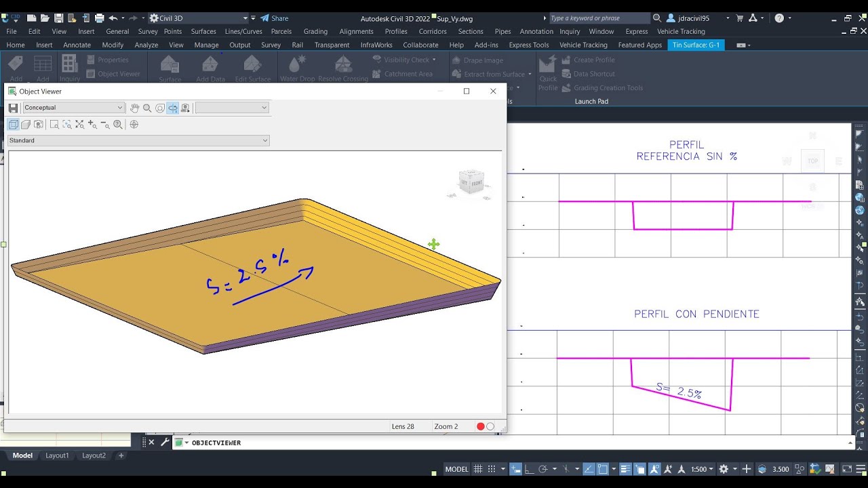Screen dimensions: 868x488
Task: Open the Alignments menu
Action: [356, 31]
